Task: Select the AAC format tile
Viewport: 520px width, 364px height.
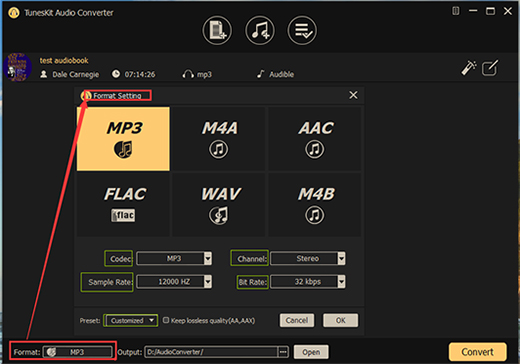Action: point(315,139)
